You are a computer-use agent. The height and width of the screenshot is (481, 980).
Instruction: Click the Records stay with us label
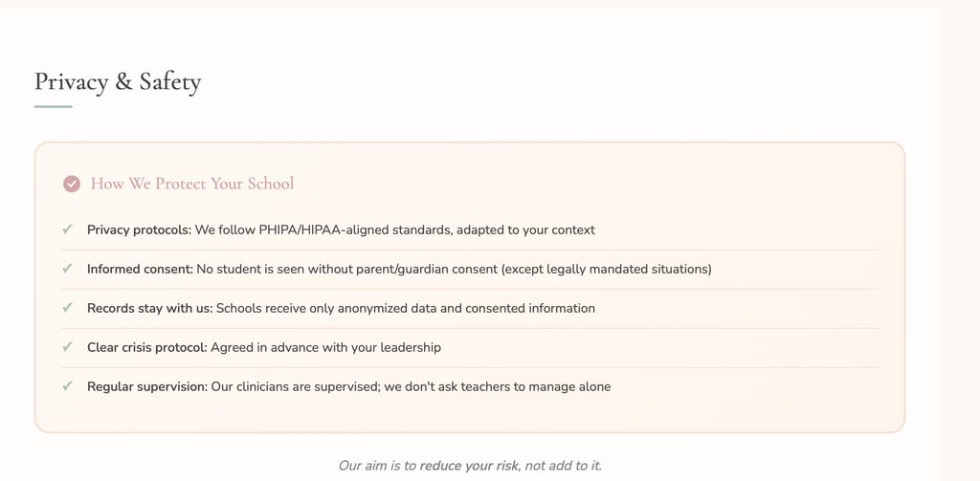[149, 308]
